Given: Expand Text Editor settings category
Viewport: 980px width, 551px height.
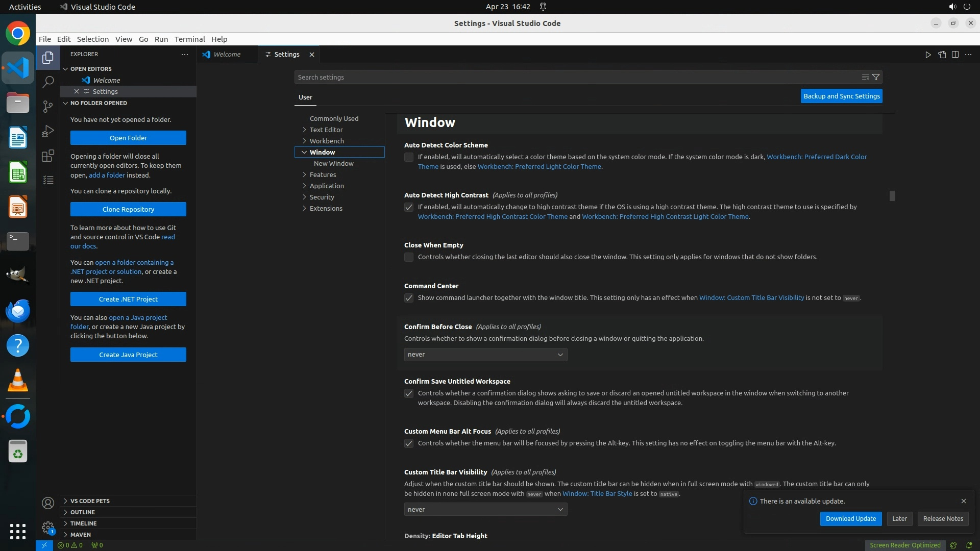Looking at the screenshot, I should pos(326,130).
